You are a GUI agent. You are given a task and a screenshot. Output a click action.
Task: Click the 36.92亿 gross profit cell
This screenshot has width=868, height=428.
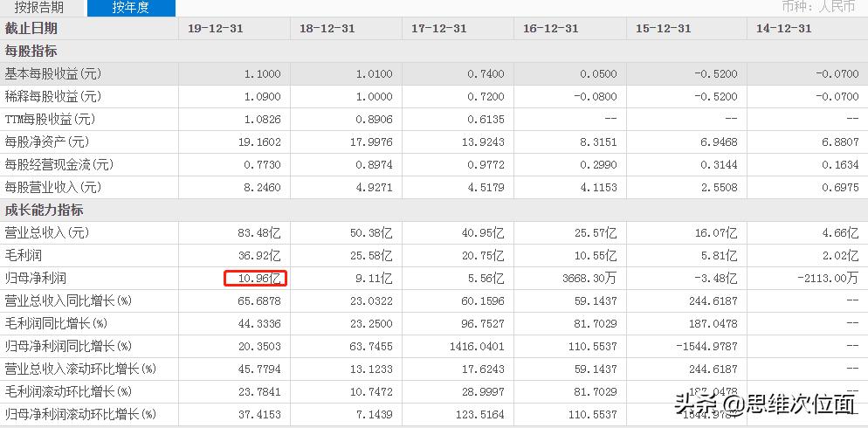(x=258, y=255)
